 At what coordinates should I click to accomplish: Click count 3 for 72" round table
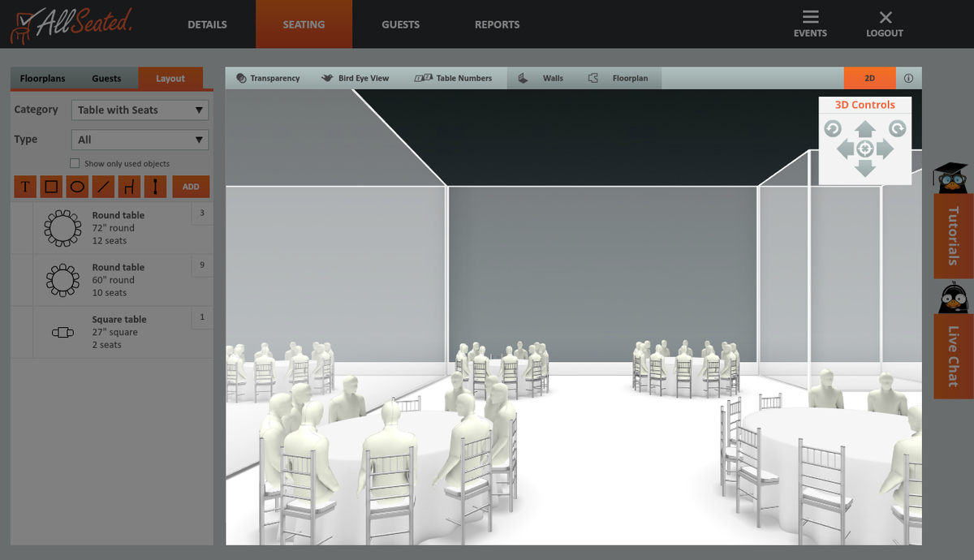click(202, 213)
